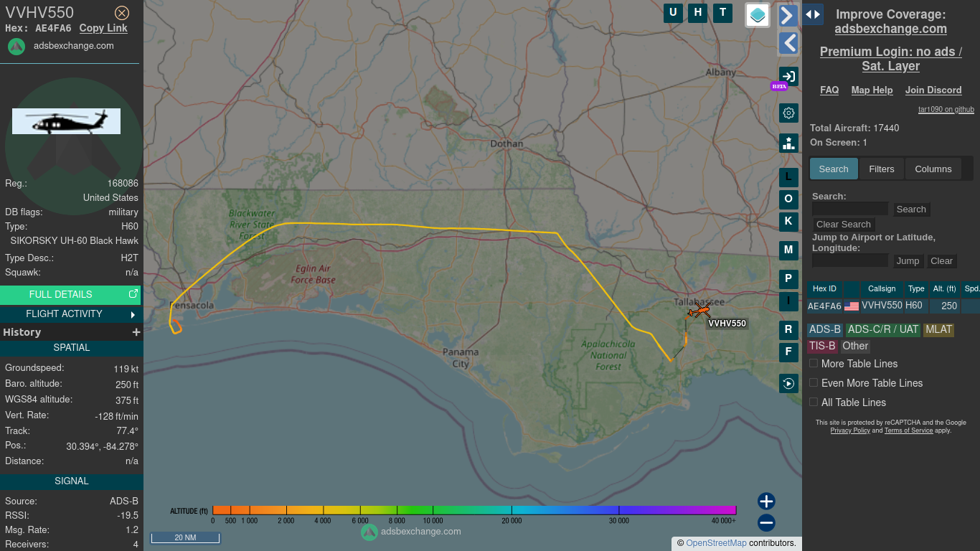Toggle the sidebar width double-arrow button
This screenshot has height=551, width=980.
click(x=812, y=14)
